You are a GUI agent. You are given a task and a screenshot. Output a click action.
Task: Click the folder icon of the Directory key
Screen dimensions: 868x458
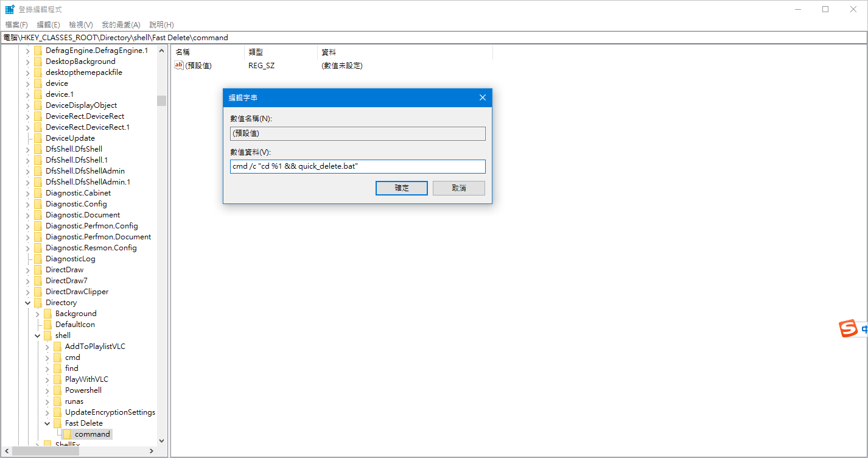[38, 303]
